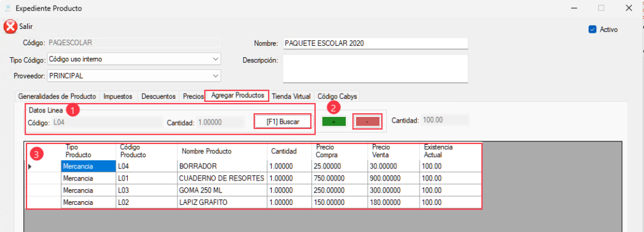Click Cantidad 1.00000 cell in GOMA row
The image size is (644, 232).
[x=289, y=190]
